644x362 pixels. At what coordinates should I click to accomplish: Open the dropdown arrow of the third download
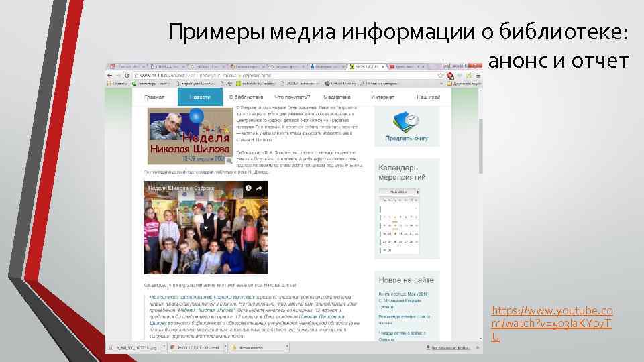tap(286, 347)
